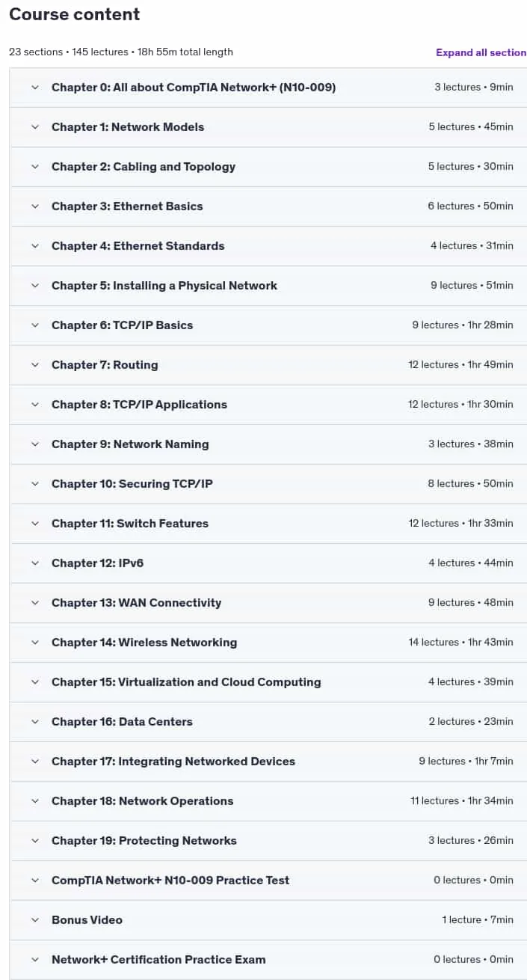This screenshot has width=527, height=980.
Task: Click chevron beside TCP/IP Applications
Action: [x=34, y=405]
